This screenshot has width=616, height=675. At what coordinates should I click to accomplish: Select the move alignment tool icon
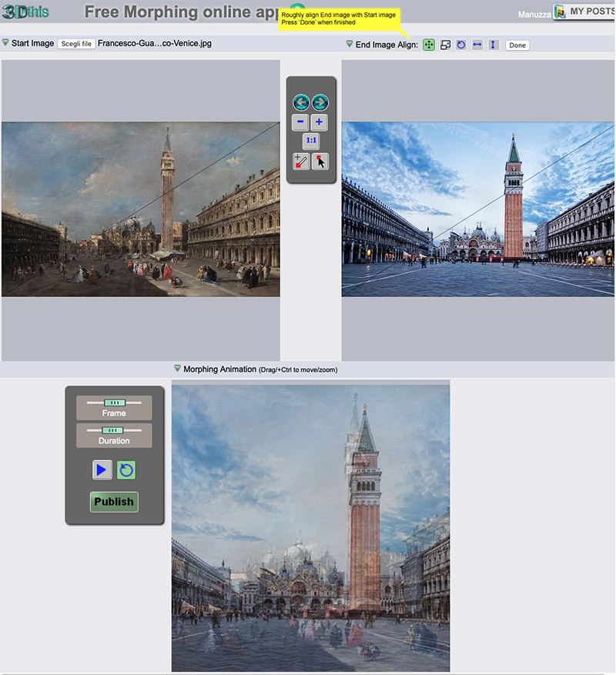point(429,45)
